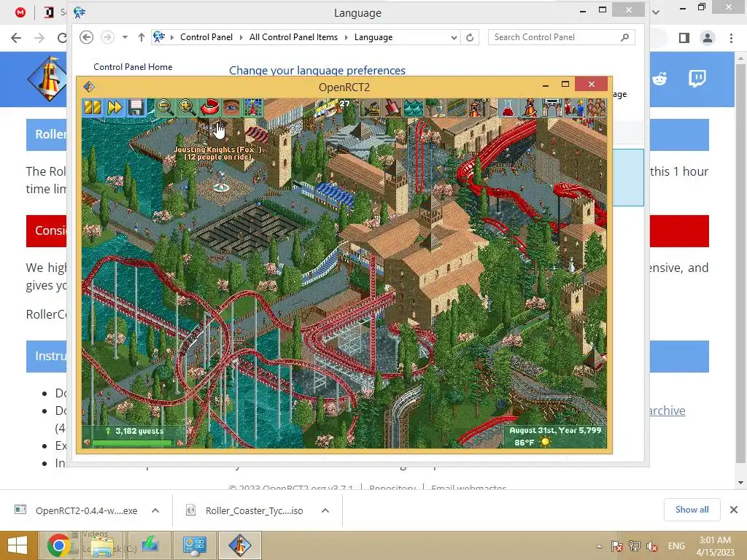The width and height of the screenshot is (747, 560).
Task: Select the water adjustment tool
Action: (x=414, y=108)
